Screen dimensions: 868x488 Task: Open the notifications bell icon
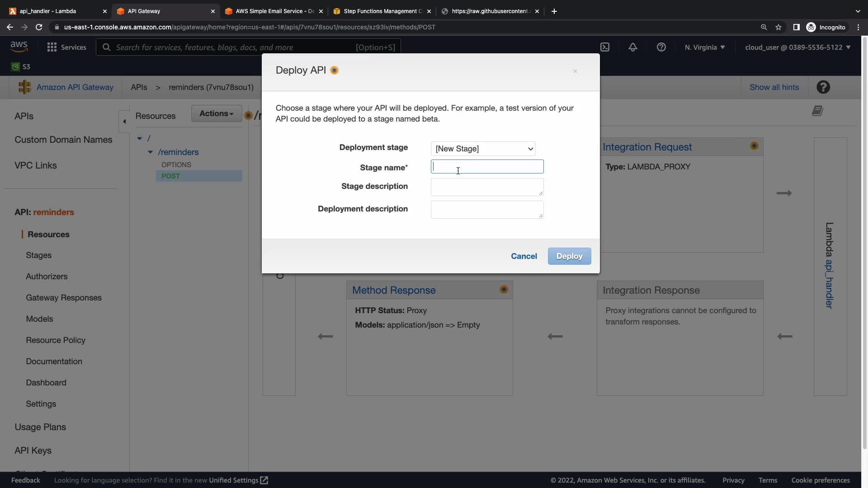coord(632,47)
